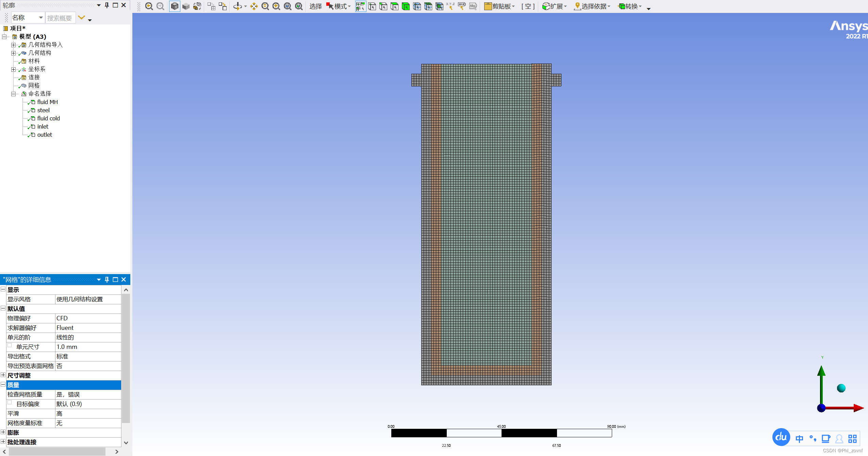Collapse the 命名选择 tree node
Viewport: 868px width, 456px height.
click(x=13, y=94)
